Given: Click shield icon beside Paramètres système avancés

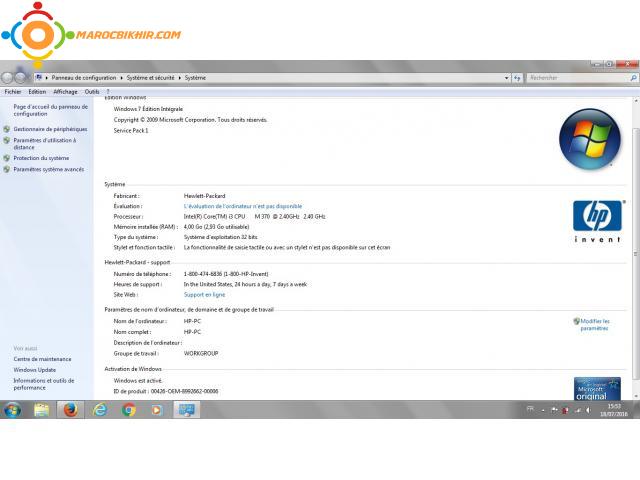Looking at the screenshot, I should (7, 169).
